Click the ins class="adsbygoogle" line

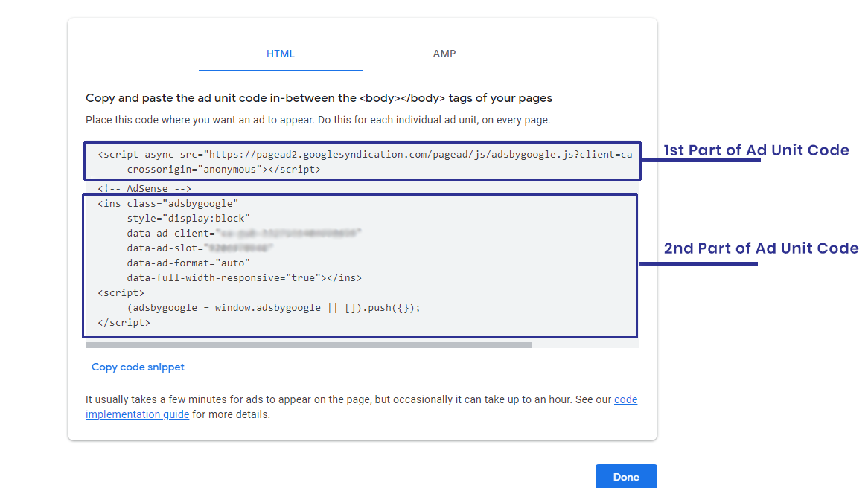(167, 203)
